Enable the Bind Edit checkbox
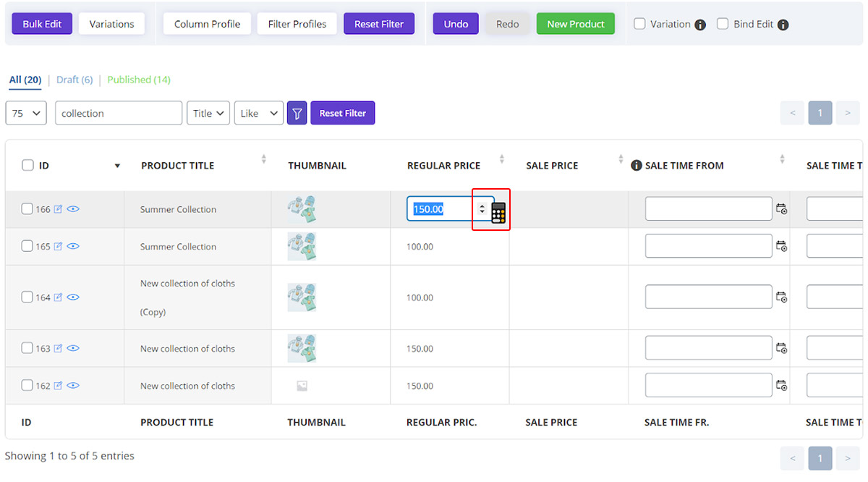This screenshot has width=868, height=482. tap(723, 24)
